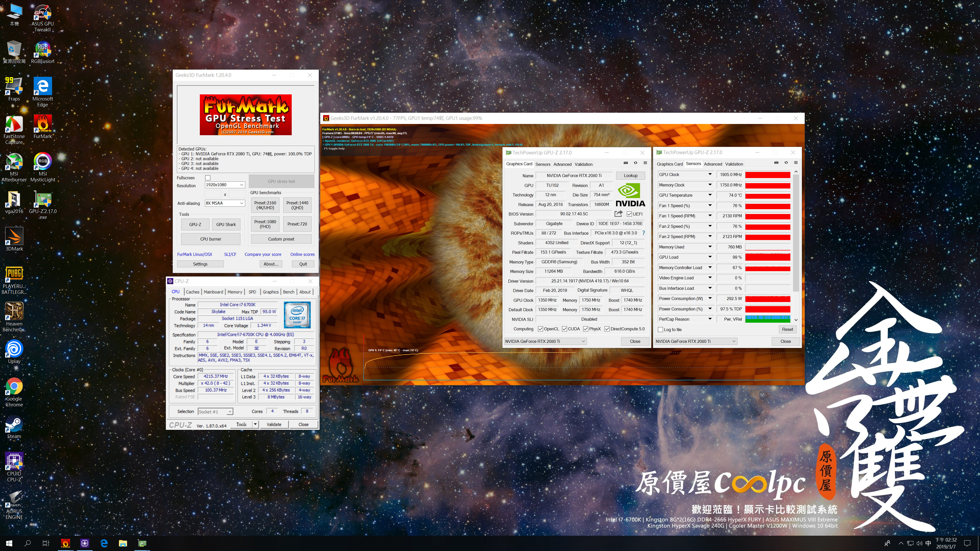980x551 pixels.
Task: Open 3DMark desktop shortcut
Action: [14, 240]
